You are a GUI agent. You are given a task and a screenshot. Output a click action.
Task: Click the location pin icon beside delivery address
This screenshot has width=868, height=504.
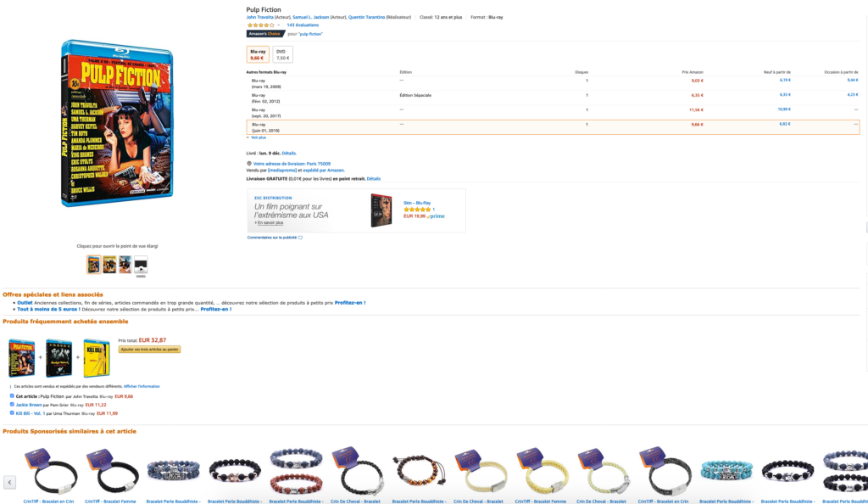point(249,164)
